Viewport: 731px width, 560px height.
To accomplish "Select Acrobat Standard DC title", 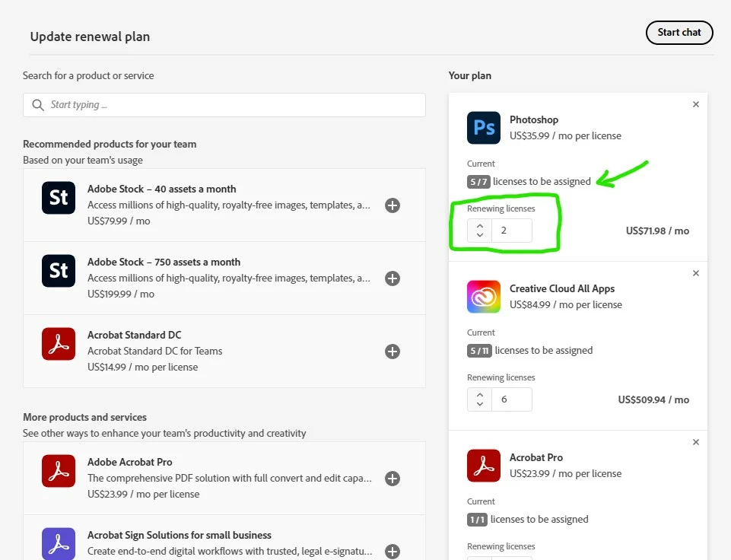I will pos(135,335).
